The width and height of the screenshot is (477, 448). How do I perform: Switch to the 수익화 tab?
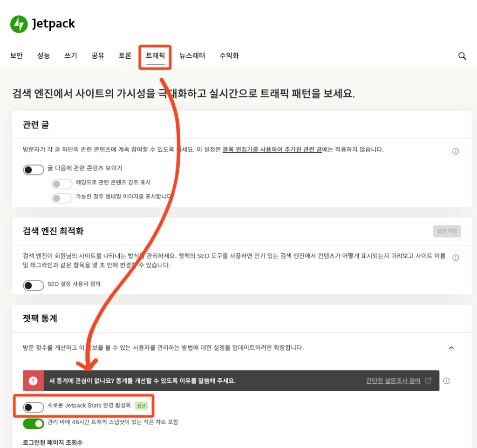tap(229, 55)
